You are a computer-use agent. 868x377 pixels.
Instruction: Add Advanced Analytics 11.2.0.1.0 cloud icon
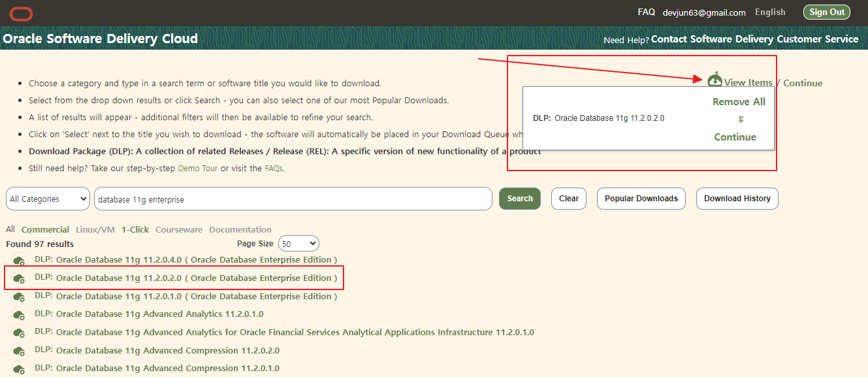(20, 314)
